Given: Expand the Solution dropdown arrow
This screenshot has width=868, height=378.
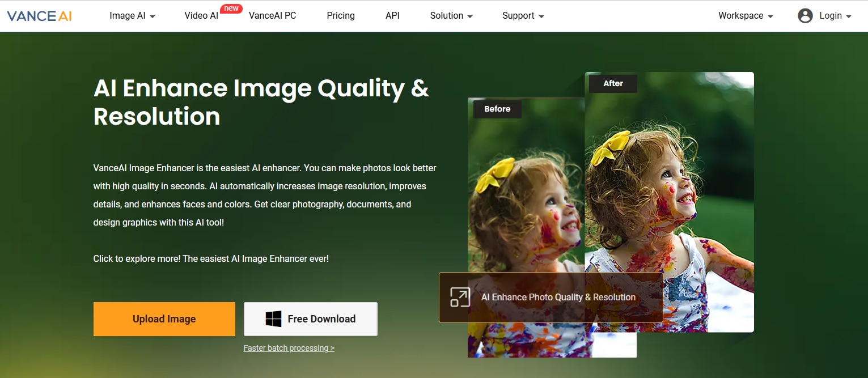Looking at the screenshot, I should tap(470, 16).
